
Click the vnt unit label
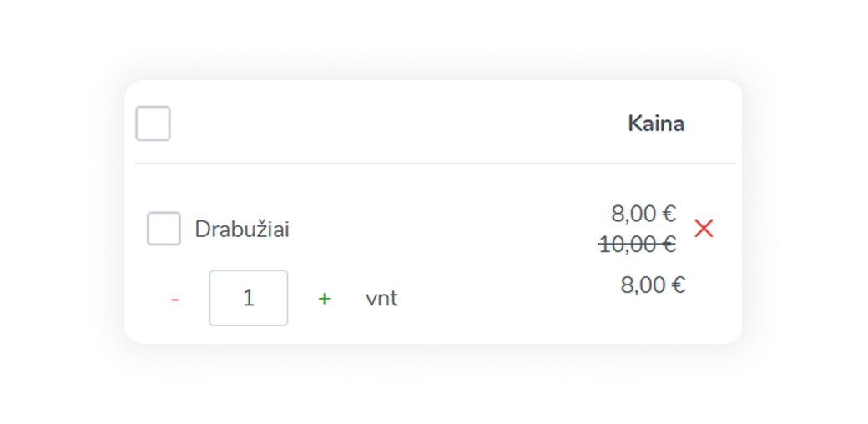coord(381,299)
